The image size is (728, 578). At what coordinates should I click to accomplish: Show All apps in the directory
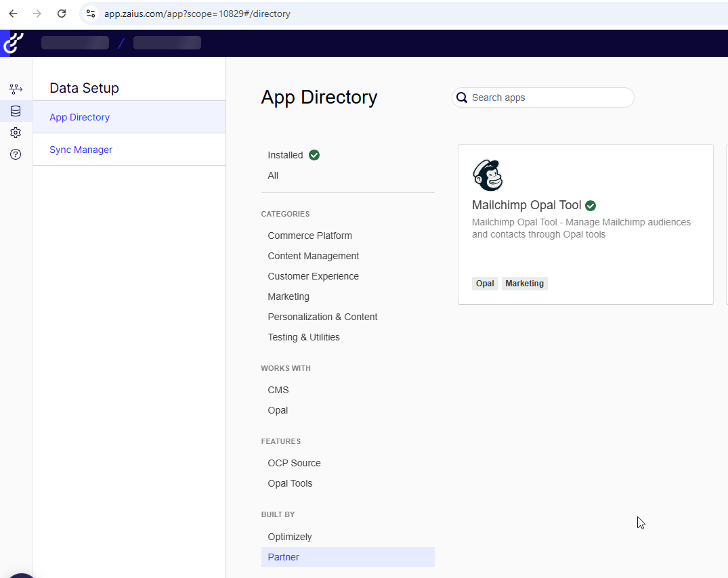point(273,175)
